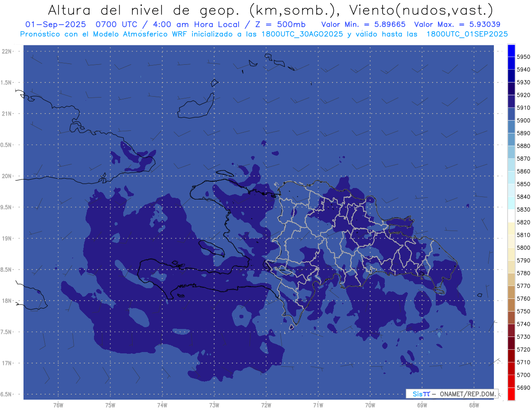Click the 5900 legend value
Screen dimensions: 532x411
[x=524, y=121]
